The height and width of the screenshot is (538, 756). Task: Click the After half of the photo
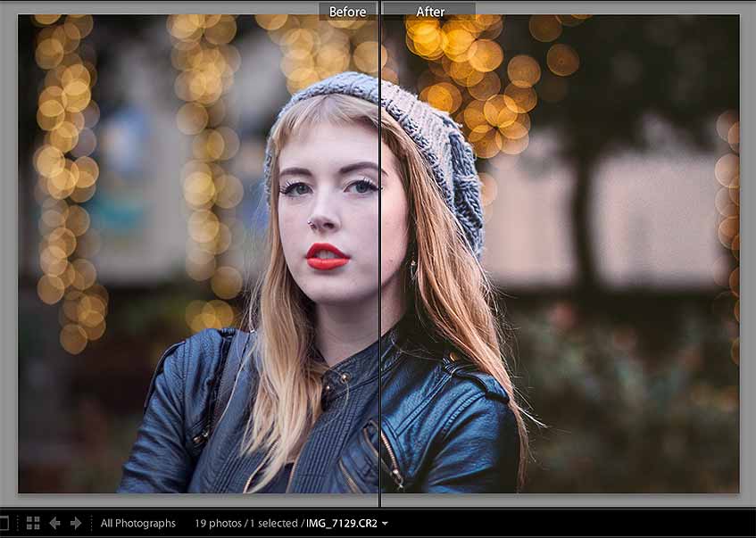pos(561,253)
